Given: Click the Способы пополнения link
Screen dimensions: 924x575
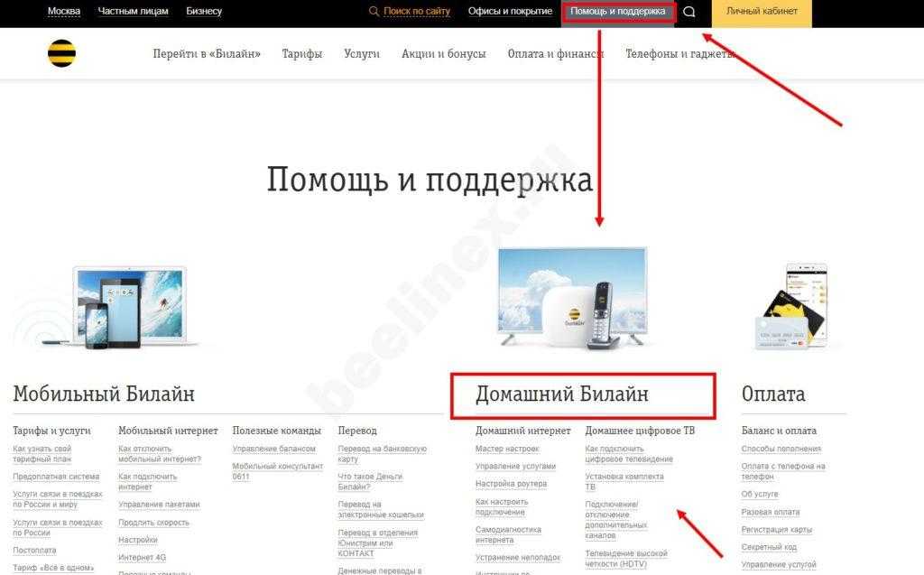Looking at the screenshot, I should (781, 449).
